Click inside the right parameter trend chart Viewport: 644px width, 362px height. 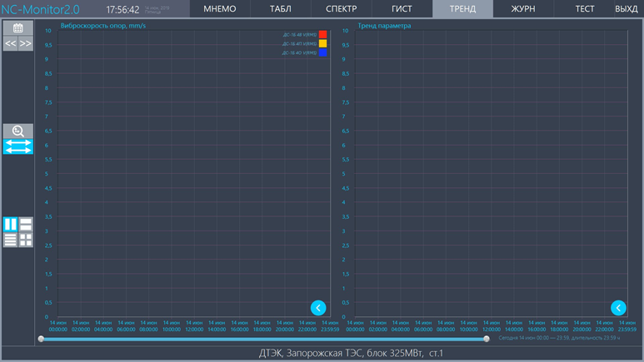[492, 173]
